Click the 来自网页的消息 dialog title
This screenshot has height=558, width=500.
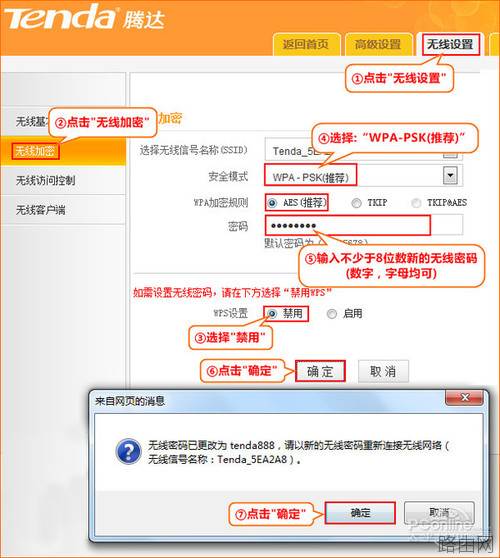point(130,401)
